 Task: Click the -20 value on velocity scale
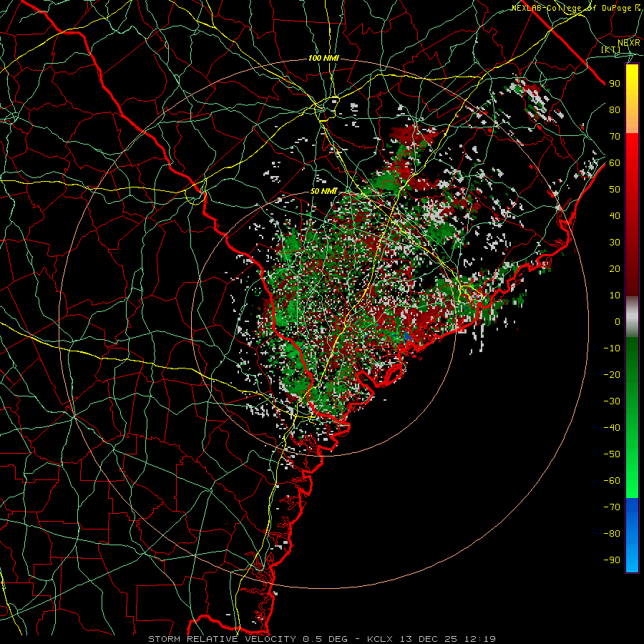point(612,375)
